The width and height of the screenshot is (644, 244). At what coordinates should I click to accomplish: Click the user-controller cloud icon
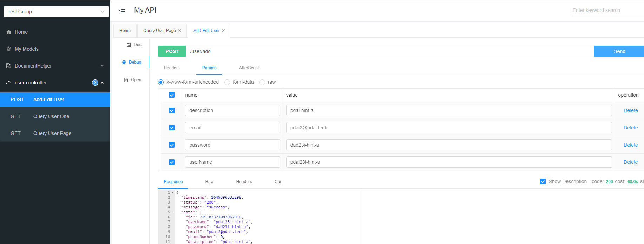[x=9, y=83]
